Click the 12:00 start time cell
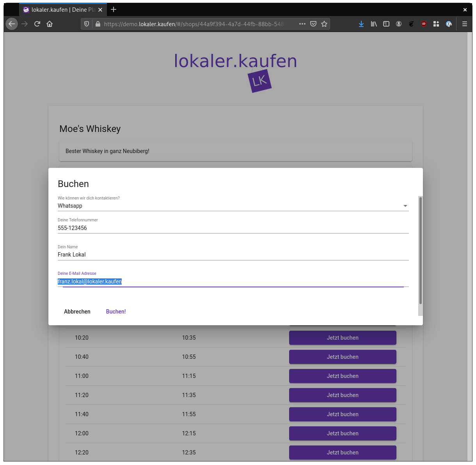 (x=82, y=433)
